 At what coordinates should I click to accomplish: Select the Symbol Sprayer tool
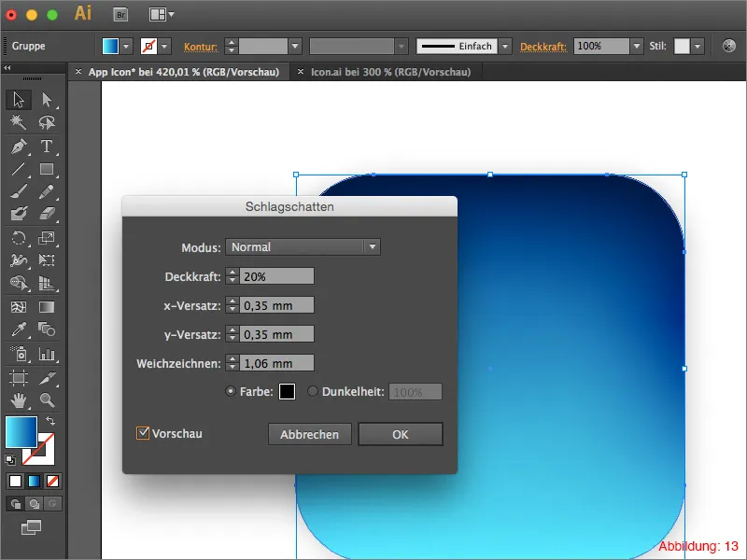[x=19, y=354]
